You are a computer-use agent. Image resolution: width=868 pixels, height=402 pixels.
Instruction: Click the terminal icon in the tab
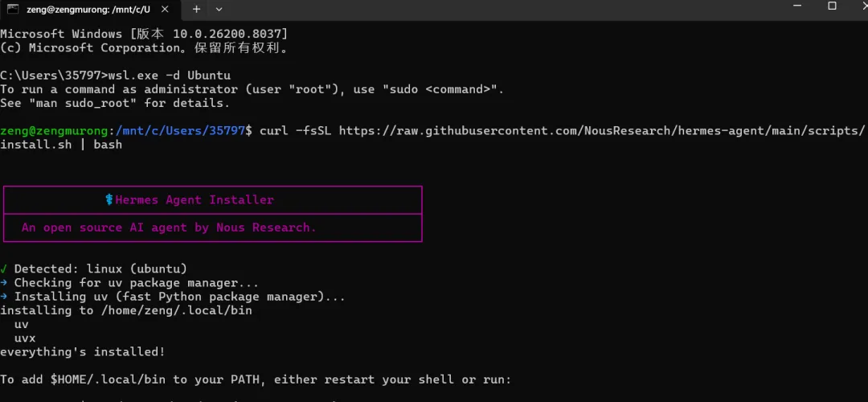(12, 9)
